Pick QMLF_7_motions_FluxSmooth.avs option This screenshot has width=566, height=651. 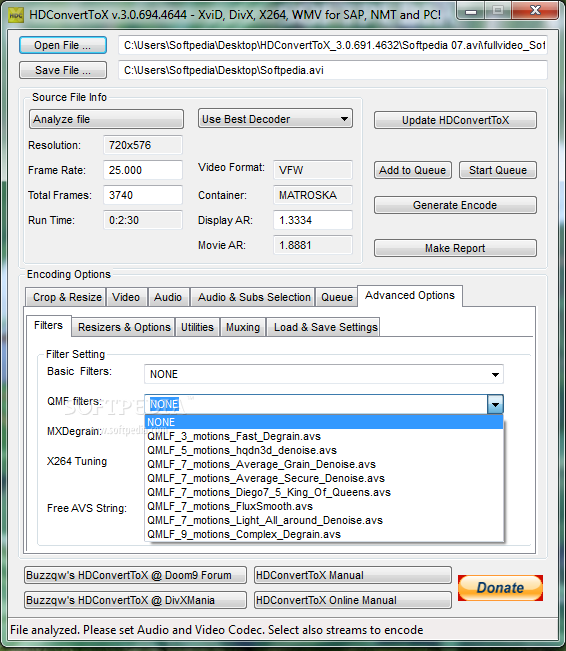click(x=324, y=506)
